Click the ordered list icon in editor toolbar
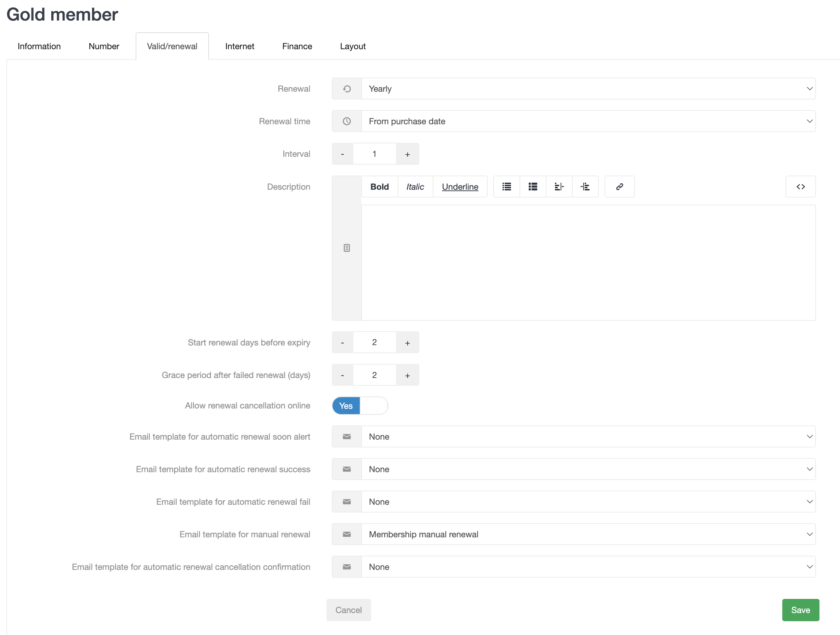The height and width of the screenshot is (635, 840). (x=532, y=187)
